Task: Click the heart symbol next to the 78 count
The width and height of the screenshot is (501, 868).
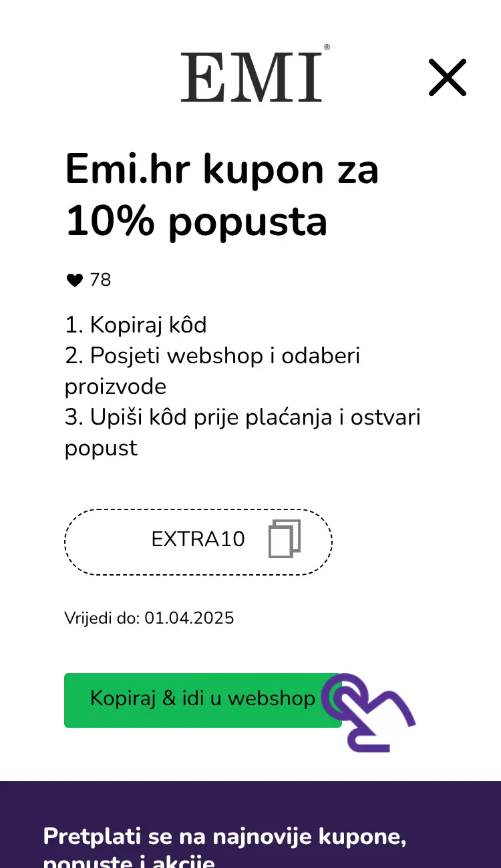Action: point(73,280)
